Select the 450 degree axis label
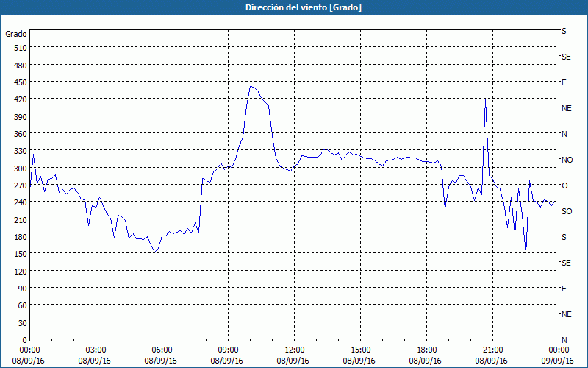Viewport: 588px width, 368px height. (x=21, y=82)
